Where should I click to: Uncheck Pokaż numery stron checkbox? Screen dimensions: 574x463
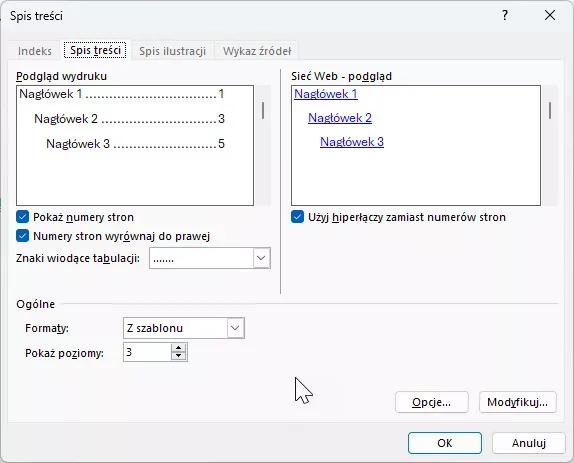[22, 217]
